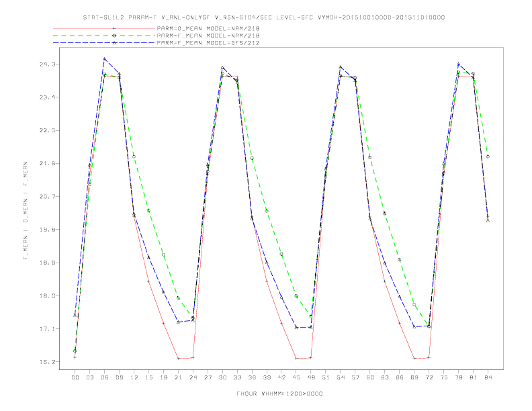Viewport: 532px width, 411px height.
Task: Click the x-axis tick label 00
Action: tap(75, 377)
